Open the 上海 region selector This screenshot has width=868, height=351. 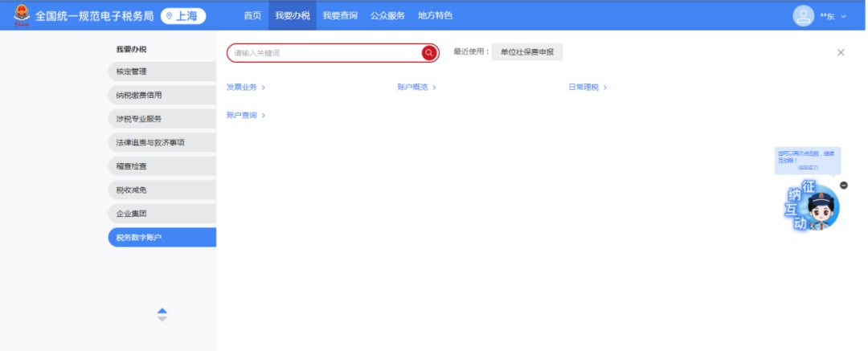[182, 16]
